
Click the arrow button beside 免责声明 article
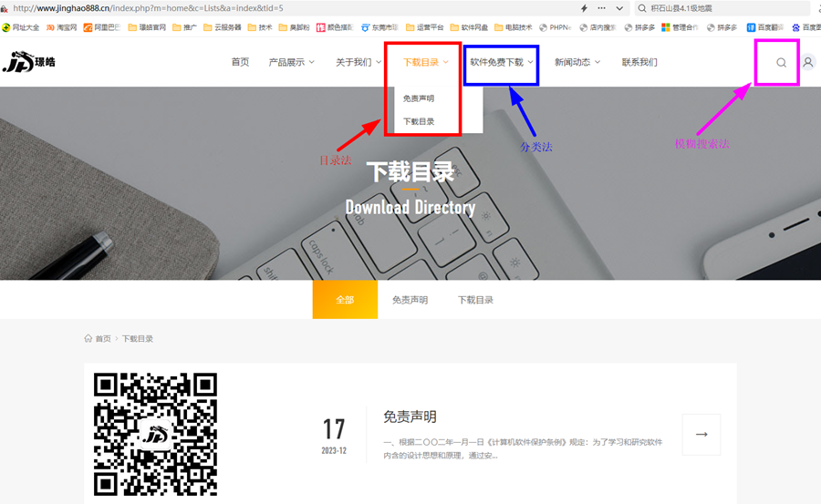pos(701,434)
